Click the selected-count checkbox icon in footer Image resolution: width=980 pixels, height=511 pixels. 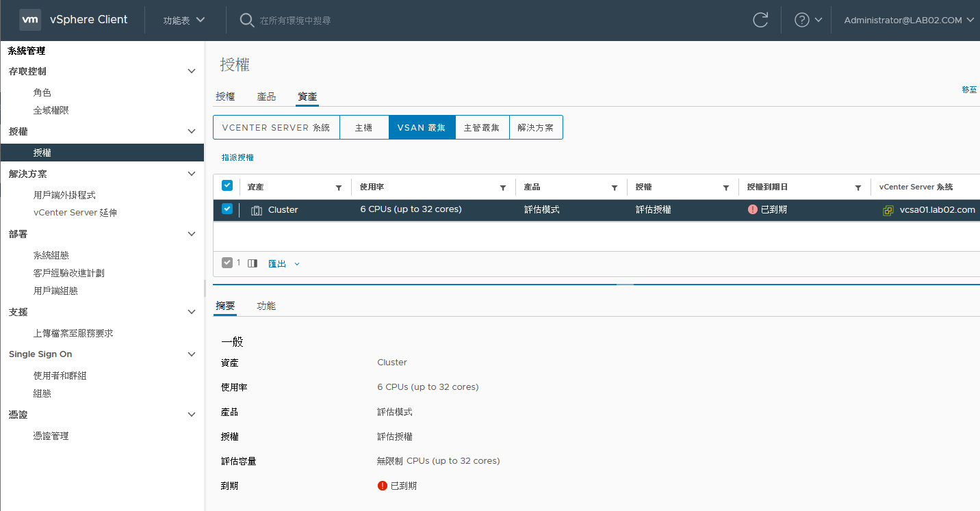click(x=227, y=263)
